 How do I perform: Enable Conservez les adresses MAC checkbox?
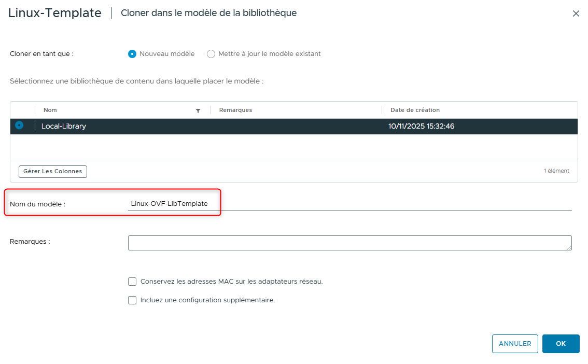[x=132, y=281]
